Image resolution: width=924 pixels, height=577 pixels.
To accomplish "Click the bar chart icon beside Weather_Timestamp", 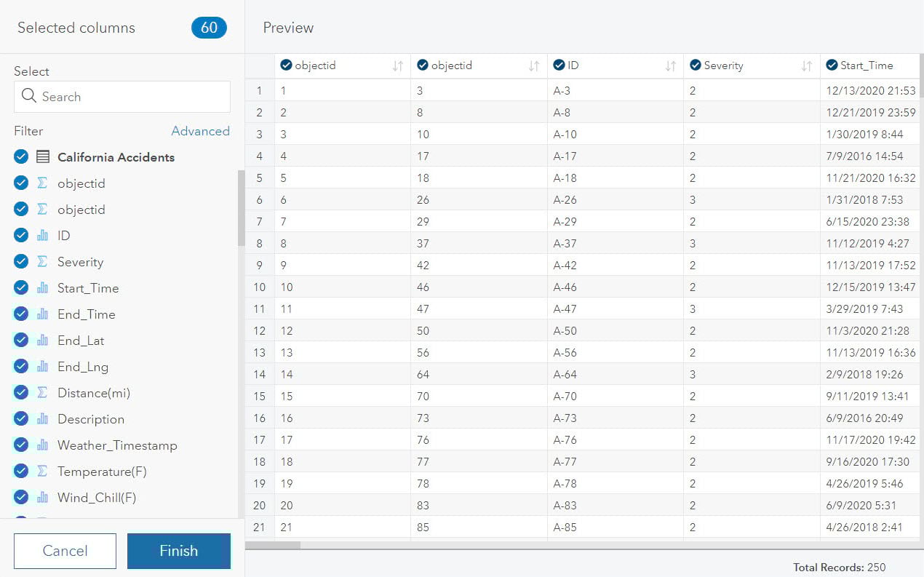I will pos(43,445).
